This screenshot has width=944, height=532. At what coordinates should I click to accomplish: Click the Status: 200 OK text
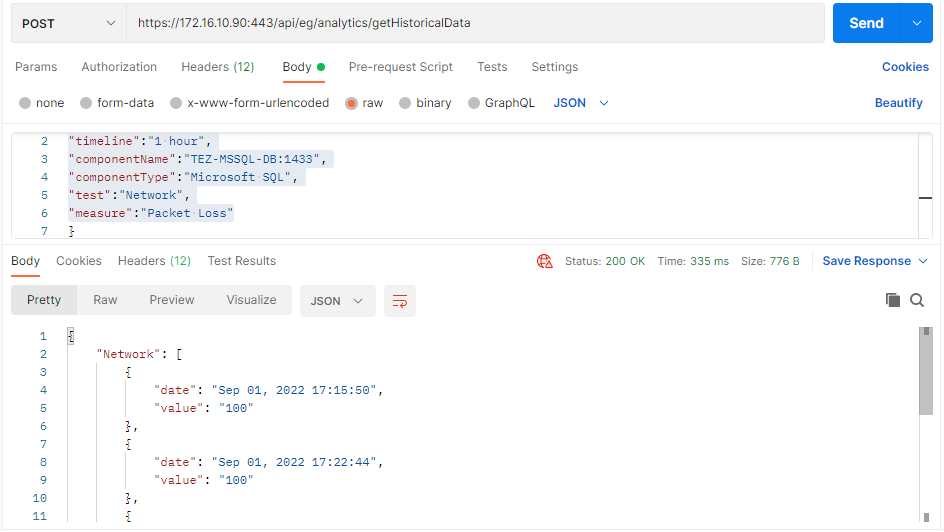pos(604,261)
